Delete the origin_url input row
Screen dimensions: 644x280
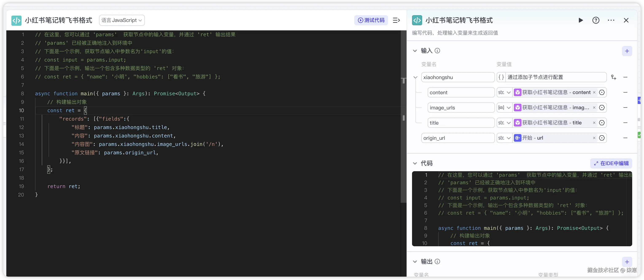pos(625,138)
